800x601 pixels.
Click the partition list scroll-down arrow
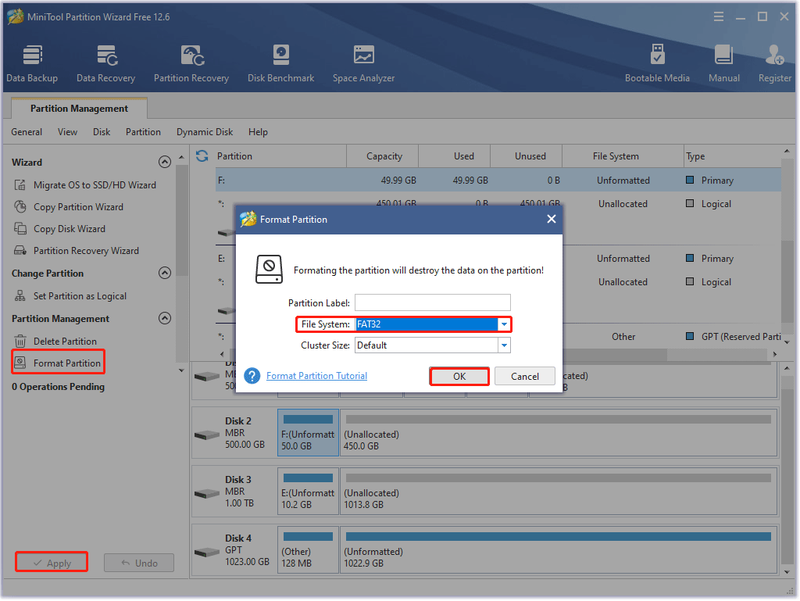click(786, 342)
